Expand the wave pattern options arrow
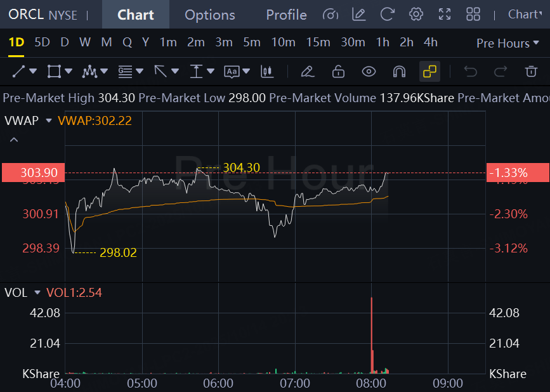Image resolution: width=550 pixels, height=392 pixels. point(104,71)
